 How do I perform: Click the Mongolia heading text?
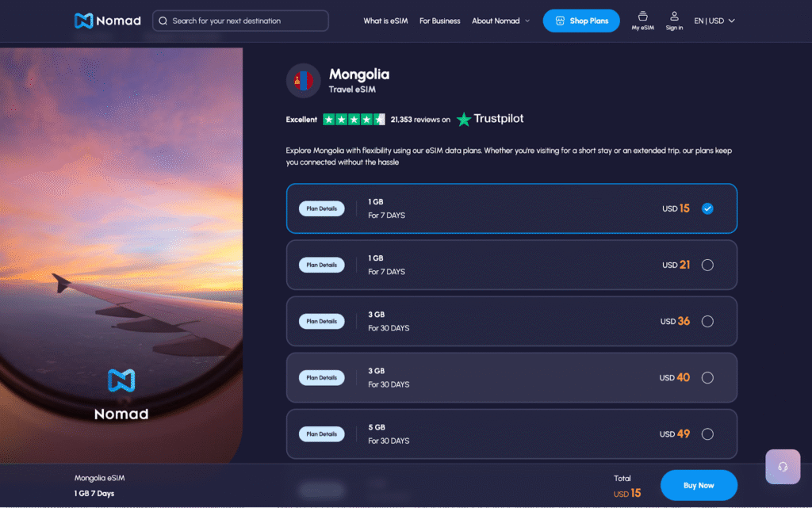[x=359, y=74]
